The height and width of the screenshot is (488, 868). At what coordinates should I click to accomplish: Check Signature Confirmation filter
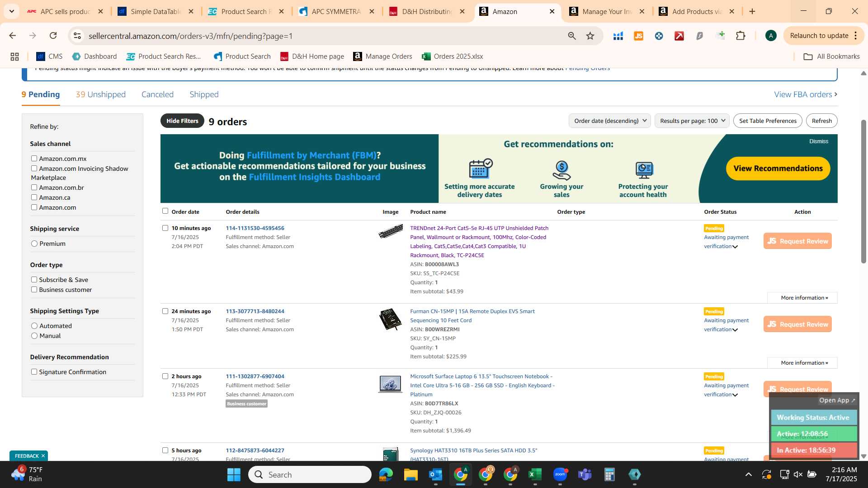34,371
